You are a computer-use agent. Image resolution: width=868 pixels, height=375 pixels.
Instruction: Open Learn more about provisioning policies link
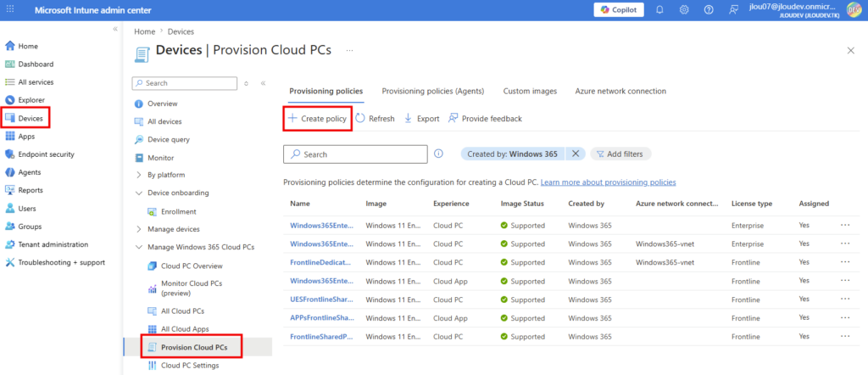[608, 182]
